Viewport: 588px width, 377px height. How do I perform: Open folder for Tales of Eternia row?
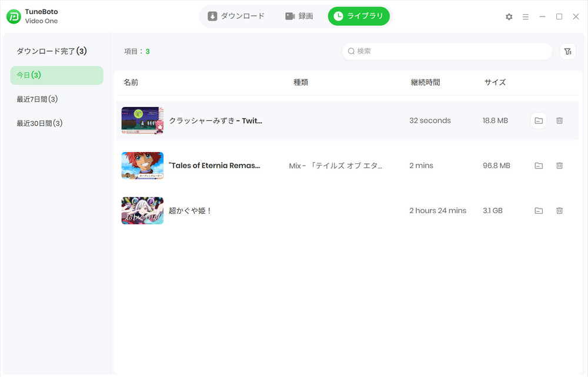pyautogui.click(x=539, y=166)
